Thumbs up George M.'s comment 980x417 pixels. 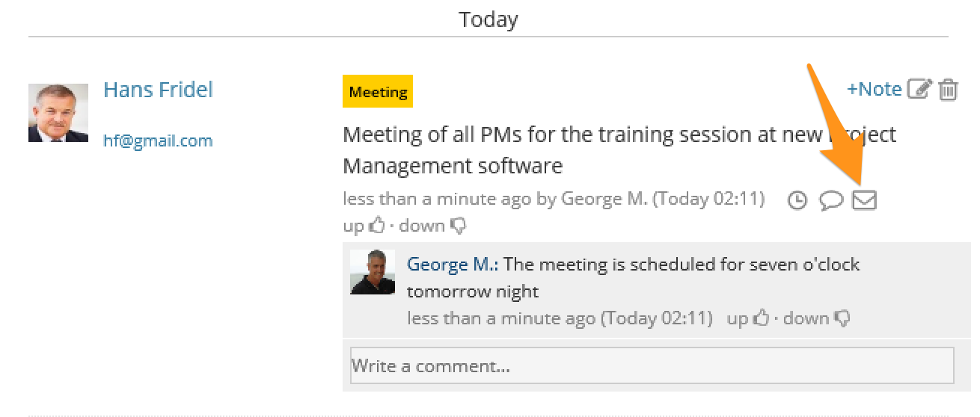click(761, 318)
